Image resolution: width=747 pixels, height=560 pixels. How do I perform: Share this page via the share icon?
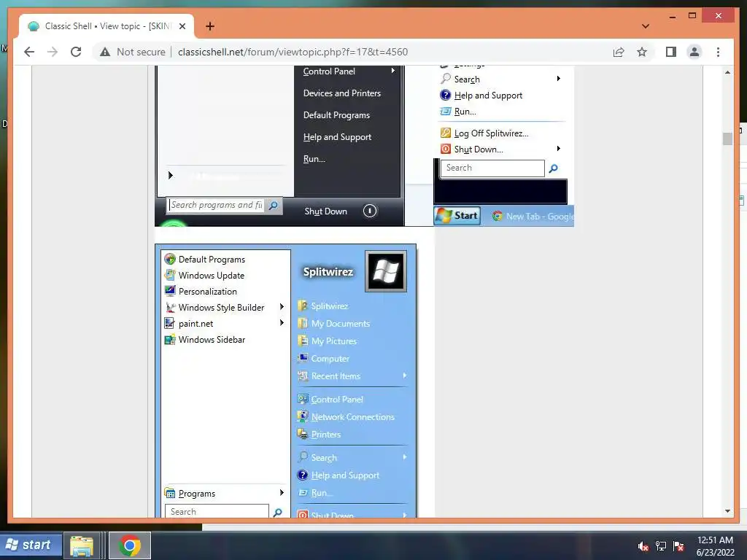(x=619, y=52)
